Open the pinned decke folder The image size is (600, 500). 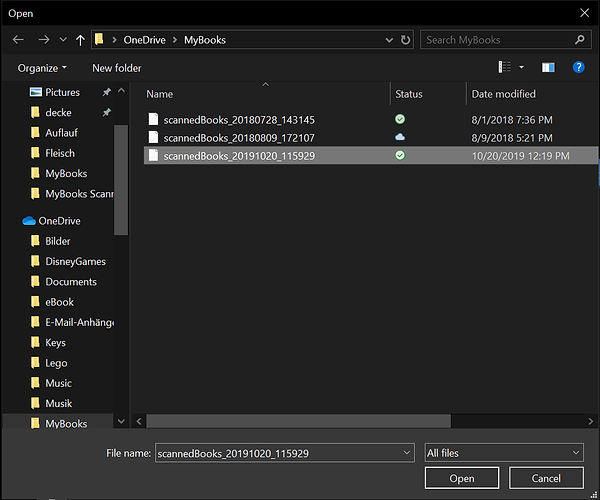[58, 112]
